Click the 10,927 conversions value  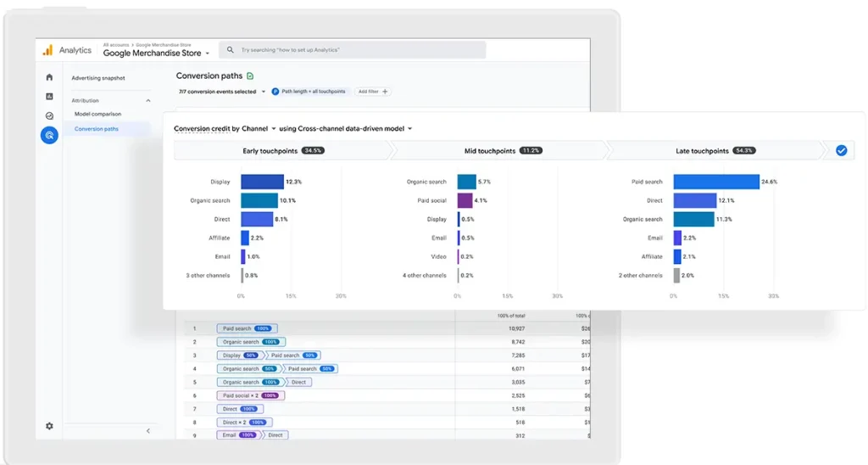[516, 328]
